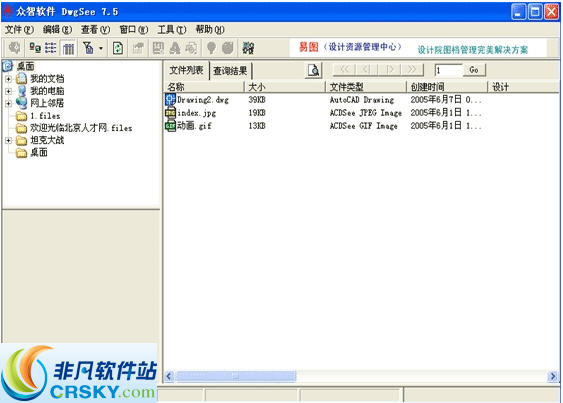Go to next page button
The image size is (563, 403).
click(x=389, y=70)
